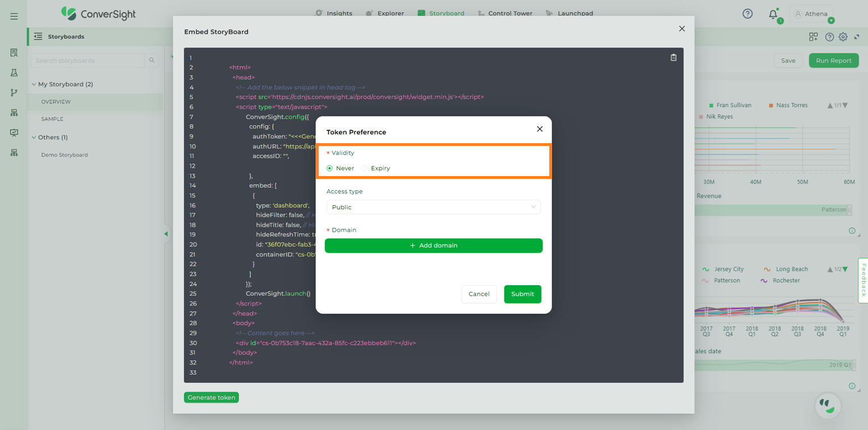Click the storyboard settings gear icon

click(843, 37)
